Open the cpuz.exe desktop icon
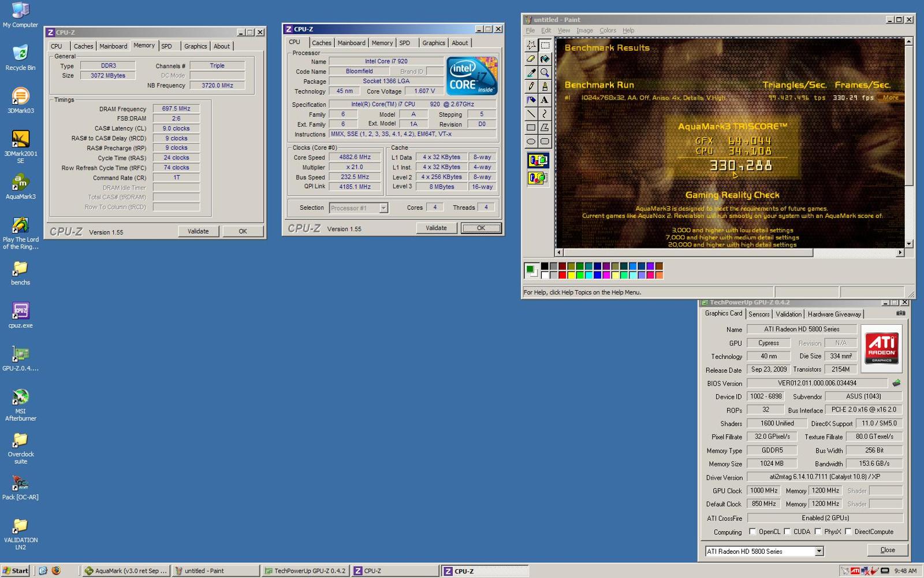This screenshot has width=924, height=578. (20, 315)
